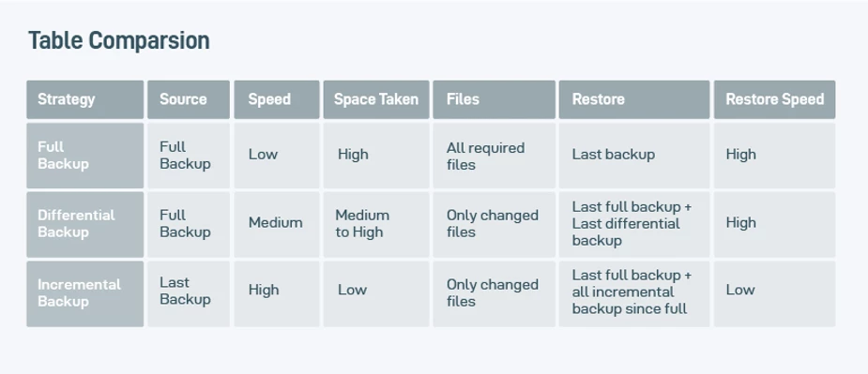Select the Source column header
The height and width of the screenshot is (374, 868).
(189, 99)
